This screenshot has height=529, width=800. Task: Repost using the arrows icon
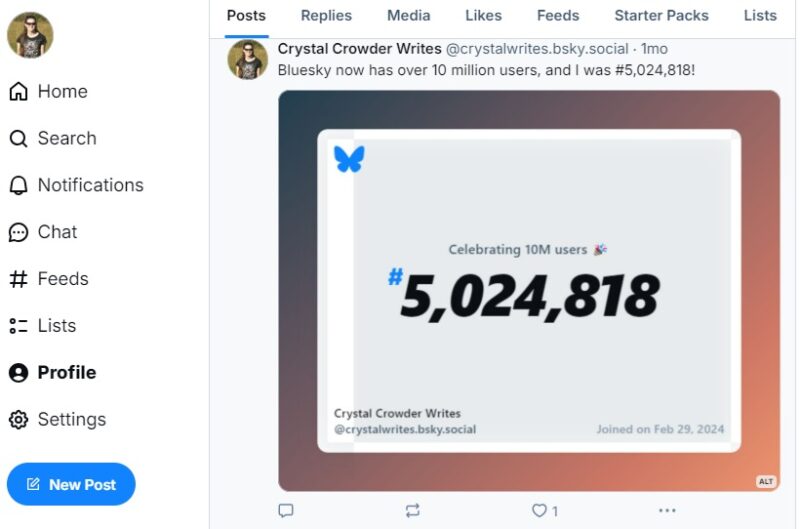click(x=413, y=511)
